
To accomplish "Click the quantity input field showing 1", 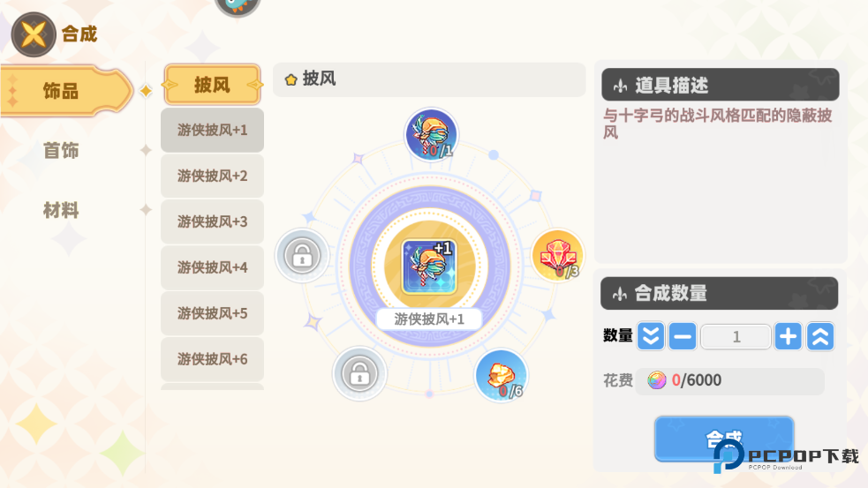I will tap(736, 337).
